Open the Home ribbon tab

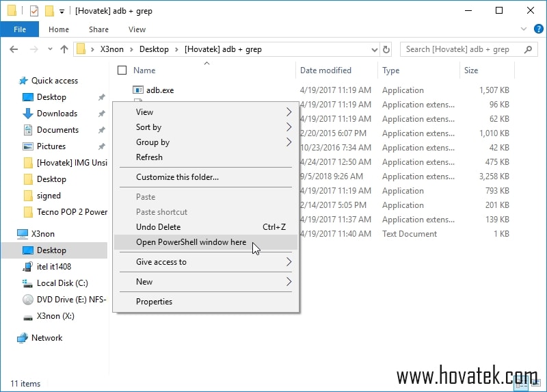click(59, 29)
